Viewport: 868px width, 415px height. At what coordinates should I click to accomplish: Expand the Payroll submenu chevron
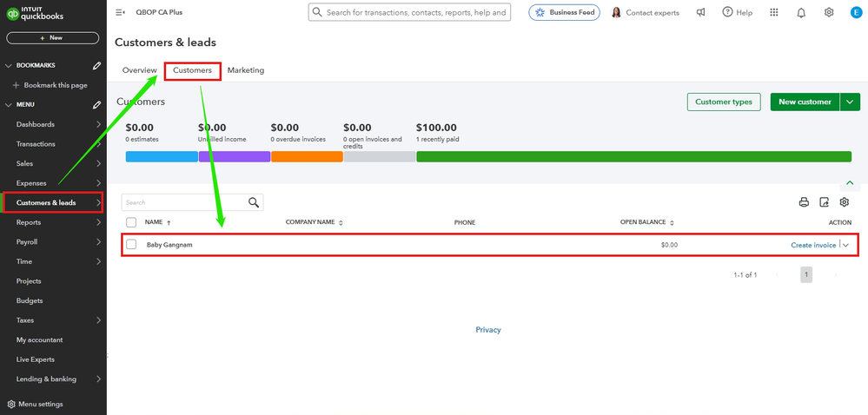click(98, 242)
